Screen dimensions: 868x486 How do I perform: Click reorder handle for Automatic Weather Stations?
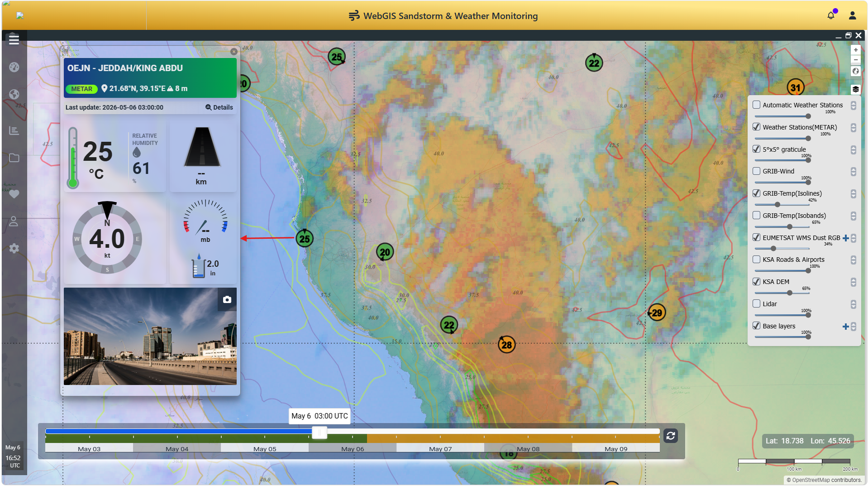(x=853, y=106)
